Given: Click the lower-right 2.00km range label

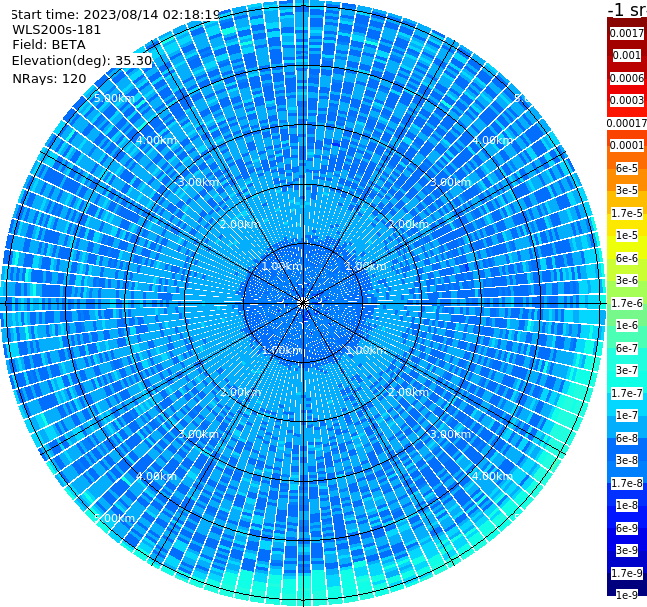Looking at the screenshot, I should click(409, 392).
